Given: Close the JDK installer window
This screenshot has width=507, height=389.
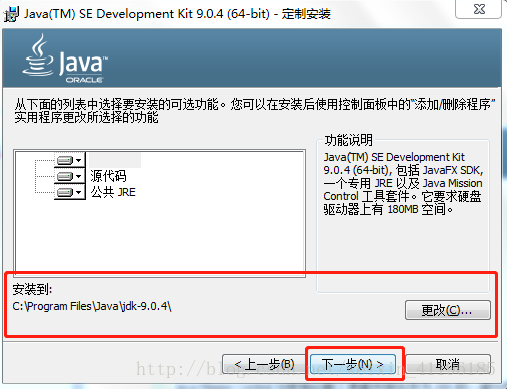Looking at the screenshot, I should 479,9.
